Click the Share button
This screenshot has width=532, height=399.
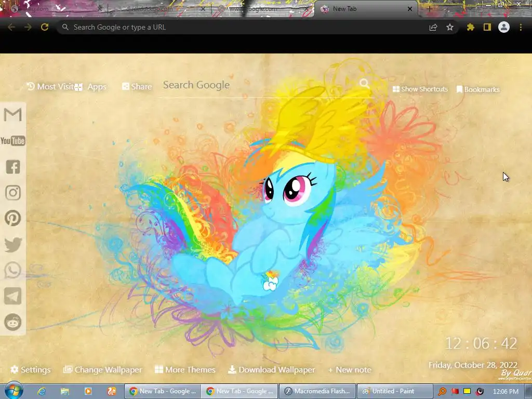[137, 87]
